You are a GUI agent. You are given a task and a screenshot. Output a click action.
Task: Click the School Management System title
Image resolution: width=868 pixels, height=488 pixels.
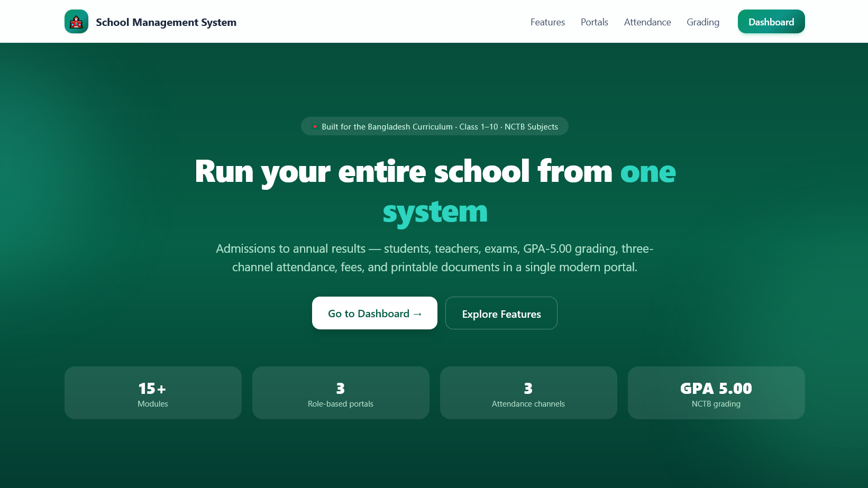[x=166, y=22]
